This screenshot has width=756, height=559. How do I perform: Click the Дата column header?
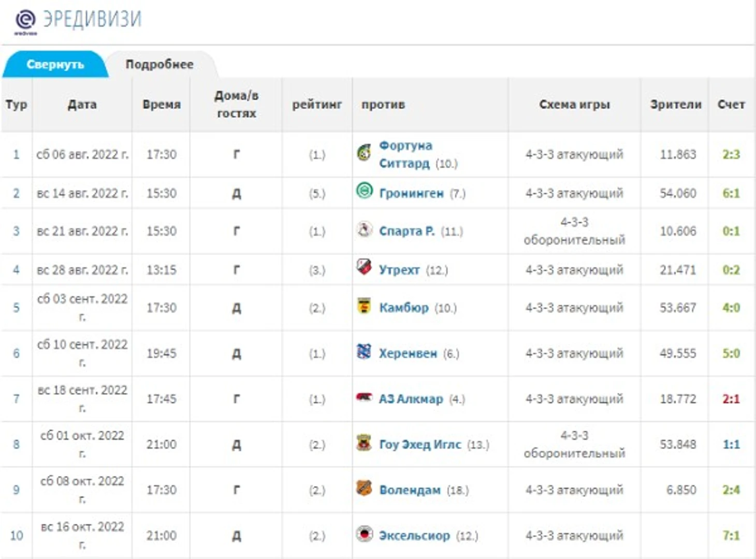[x=82, y=104]
